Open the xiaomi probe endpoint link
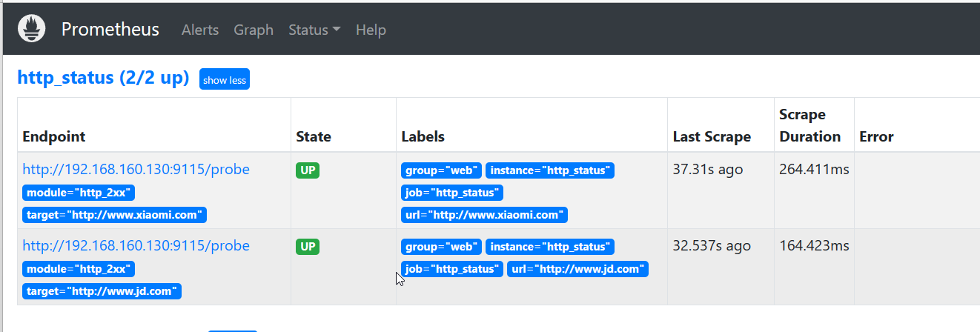This screenshot has height=332, width=980. 136,169
